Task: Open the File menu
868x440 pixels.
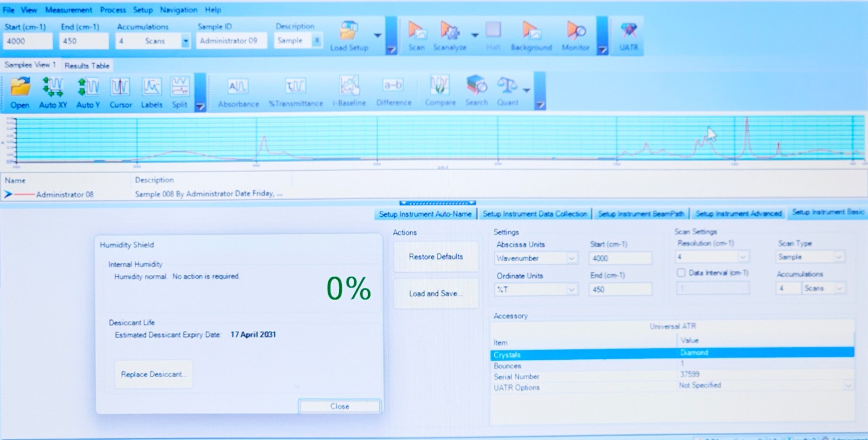Action: 9,10
